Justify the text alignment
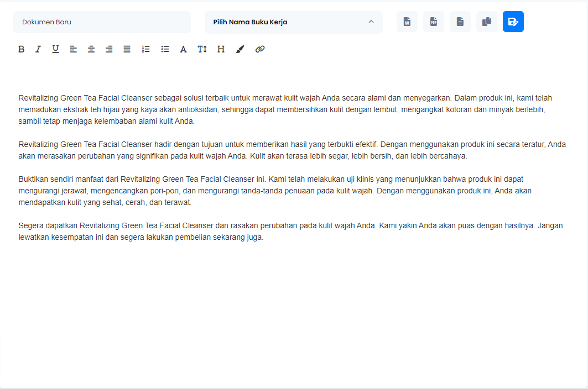The image size is (588, 389). coord(127,49)
